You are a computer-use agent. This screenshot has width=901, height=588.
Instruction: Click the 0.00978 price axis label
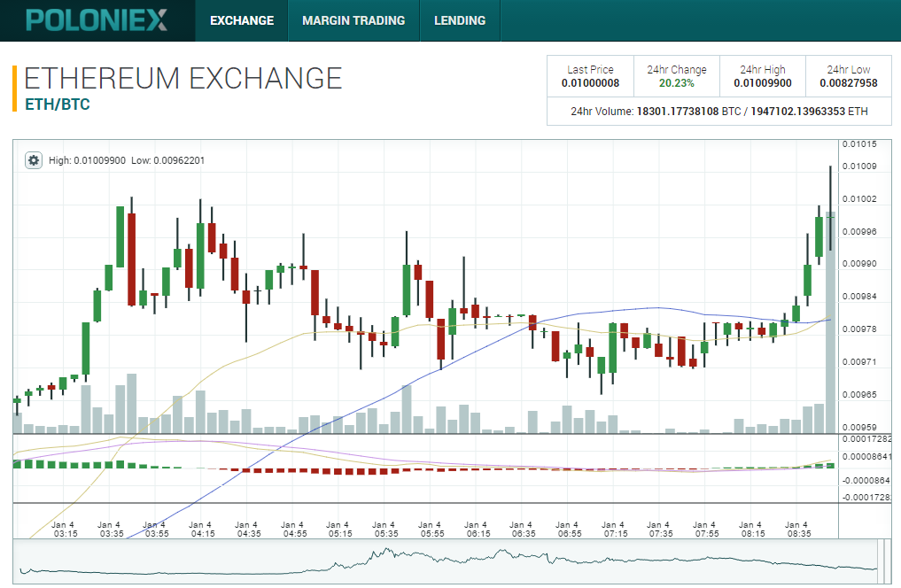point(859,329)
